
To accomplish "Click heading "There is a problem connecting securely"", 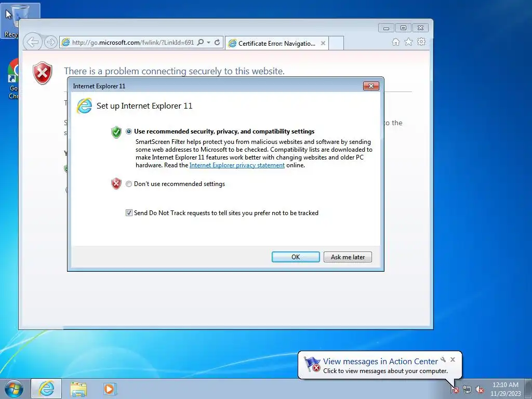I will [x=174, y=71].
